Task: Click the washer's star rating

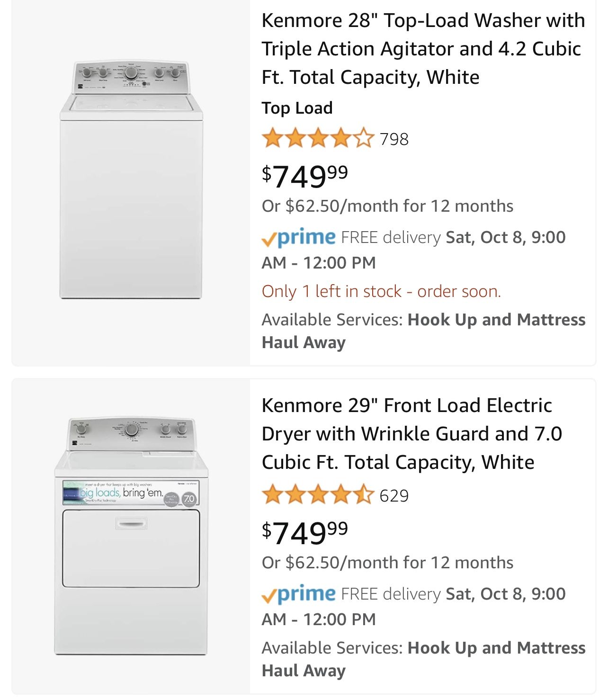Action: point(317,138)
